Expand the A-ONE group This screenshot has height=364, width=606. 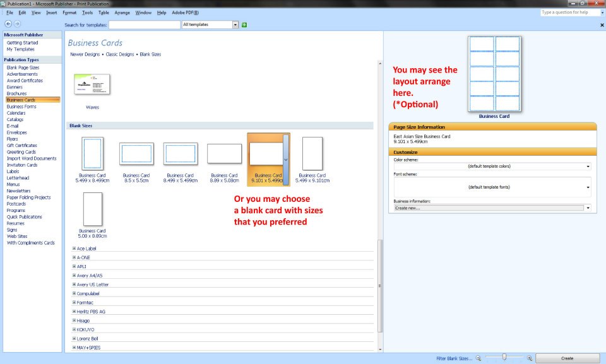74,257
